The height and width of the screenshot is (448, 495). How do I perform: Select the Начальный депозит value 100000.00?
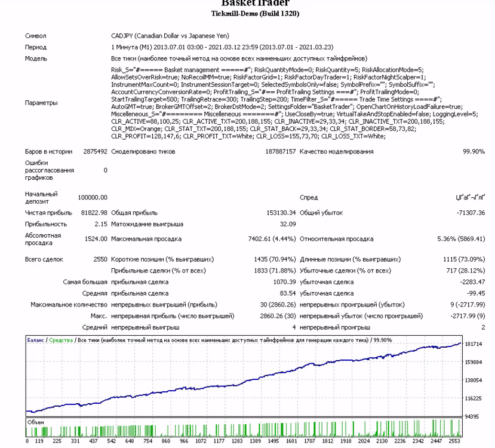point(93,198)
